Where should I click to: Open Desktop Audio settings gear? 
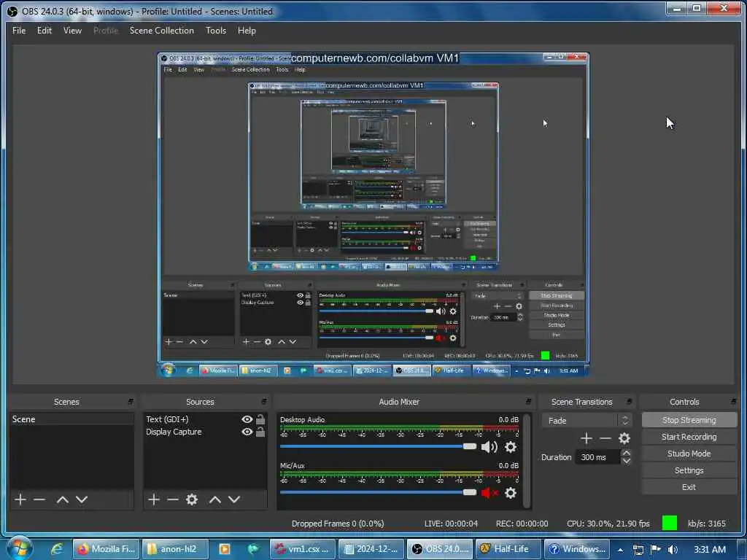click(510, 447)
